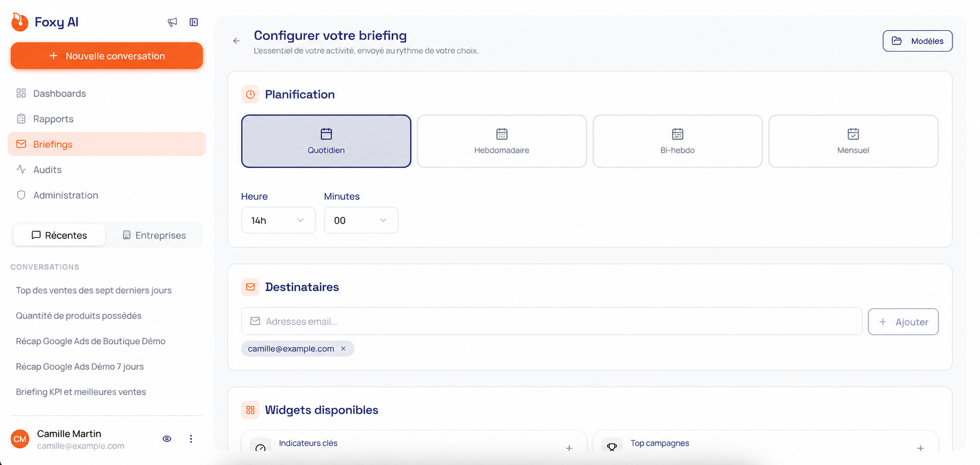Open Rapports in the sidebar
This screenshot has width=980, height=465.
pyautogui.click(x=107, y=119)
